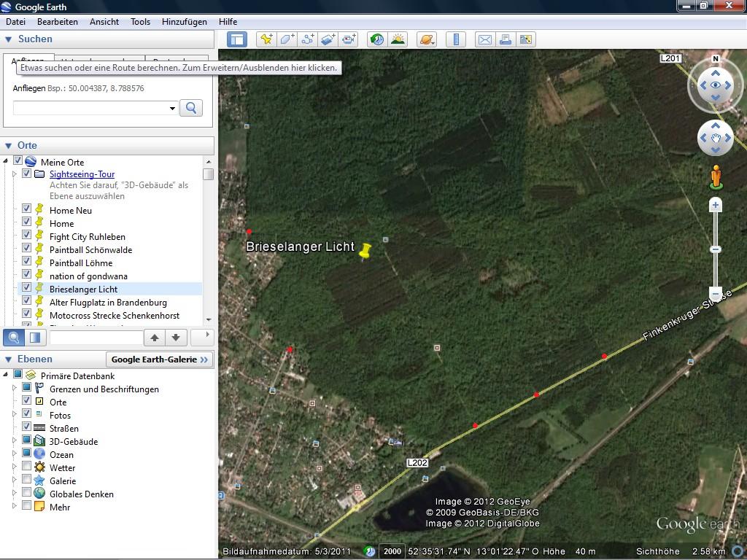Open the Hinzufügen menu
Viewport: 747px width, 560px height.
tap(185, 22)
